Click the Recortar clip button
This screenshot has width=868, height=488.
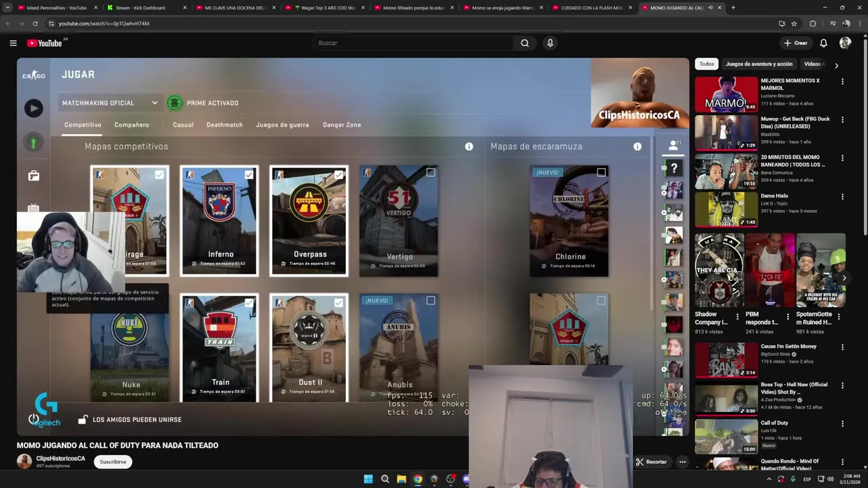(x=651, y=462)
